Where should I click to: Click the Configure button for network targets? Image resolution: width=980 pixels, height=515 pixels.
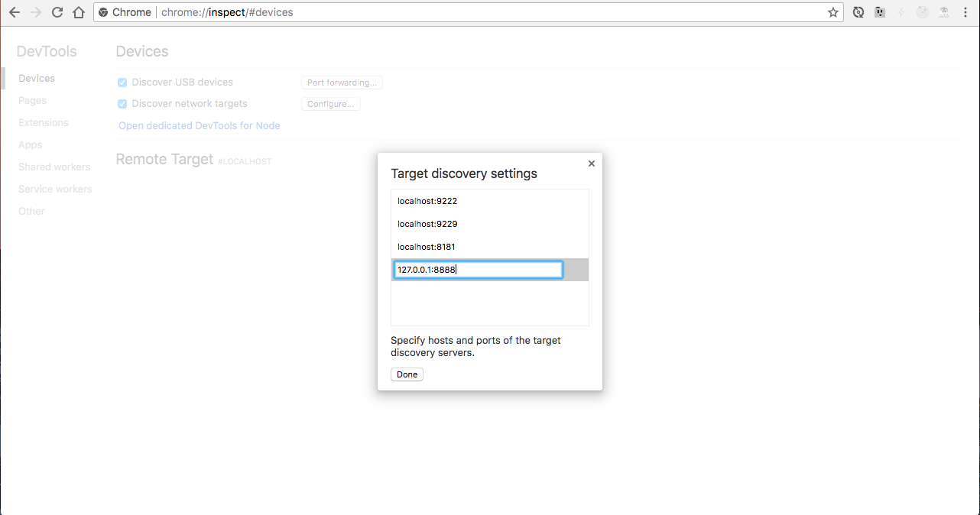[330, 103]
